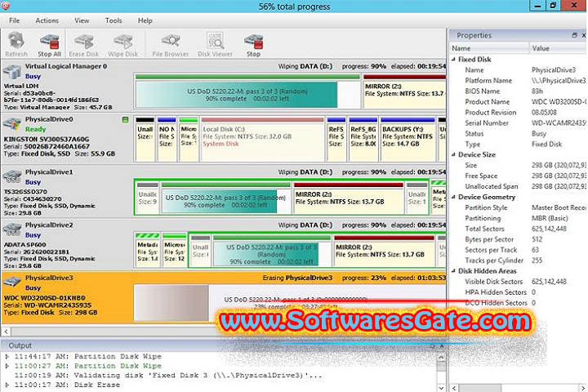Open the File Browser tool

click(x=170, y=44)
